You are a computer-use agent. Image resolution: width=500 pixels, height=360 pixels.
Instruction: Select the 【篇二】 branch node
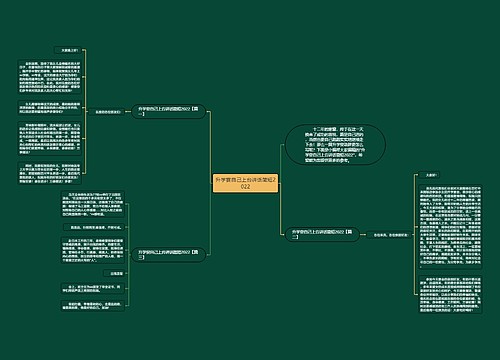point(322,234)
